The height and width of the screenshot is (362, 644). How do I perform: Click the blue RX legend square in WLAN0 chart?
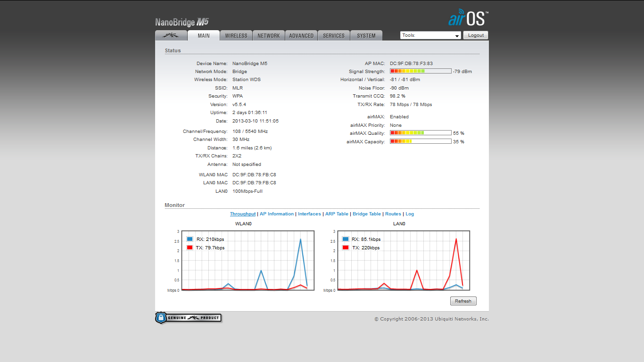[x=190, y=239]
